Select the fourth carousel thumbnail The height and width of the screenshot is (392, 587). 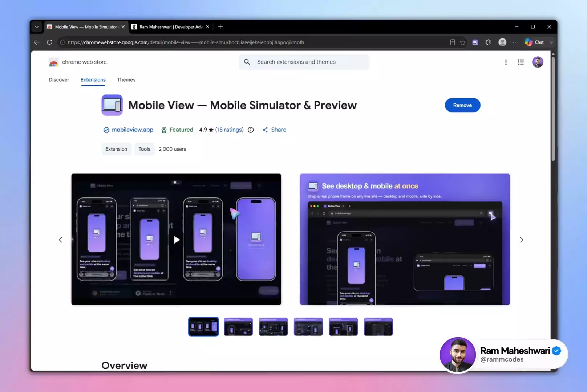tap(308, 327)
